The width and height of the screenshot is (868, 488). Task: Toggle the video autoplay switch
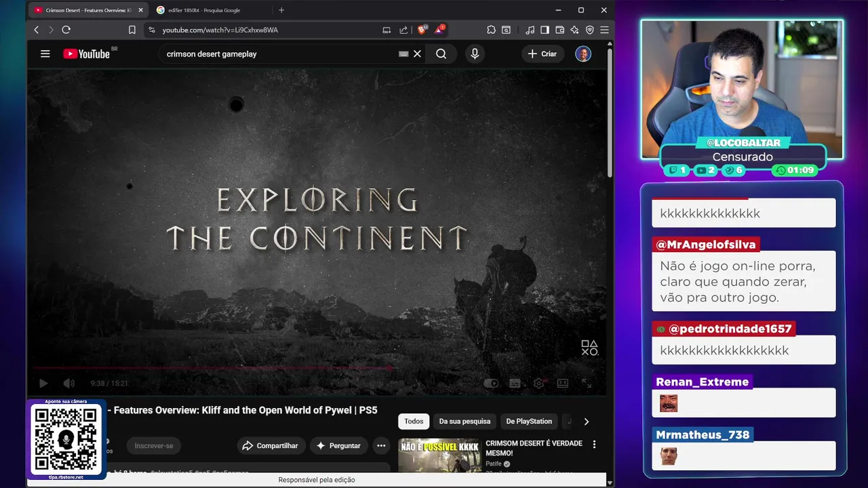491,384
